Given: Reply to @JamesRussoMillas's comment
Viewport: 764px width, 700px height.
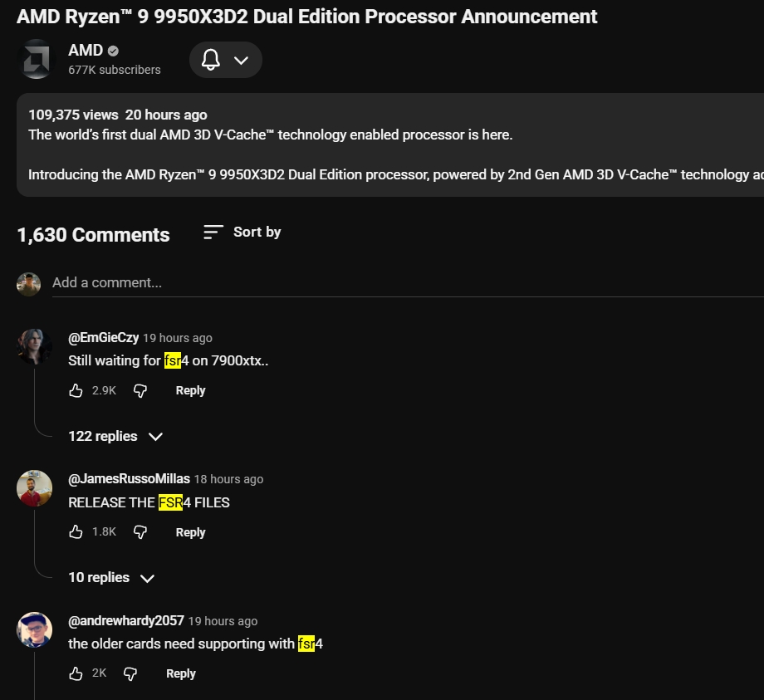Looking at the screenshot, I should tap(190, 532).
